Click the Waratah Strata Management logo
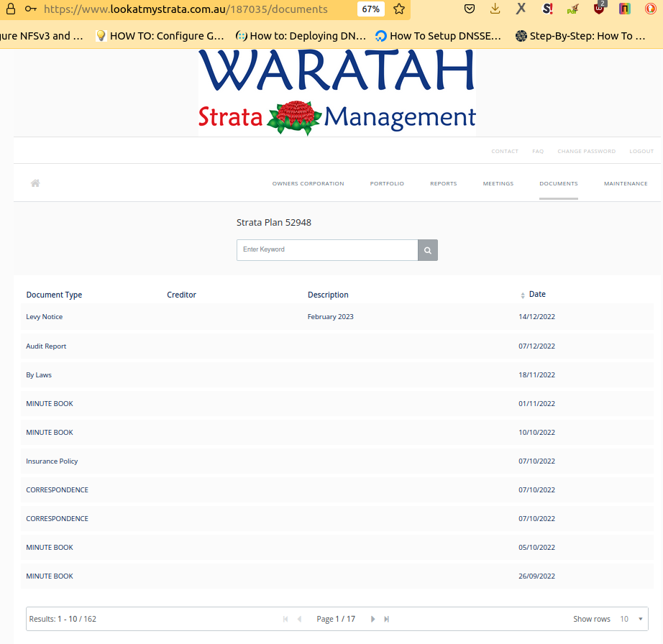Viewport: 663px width, 644px height. tap(337, 92)
